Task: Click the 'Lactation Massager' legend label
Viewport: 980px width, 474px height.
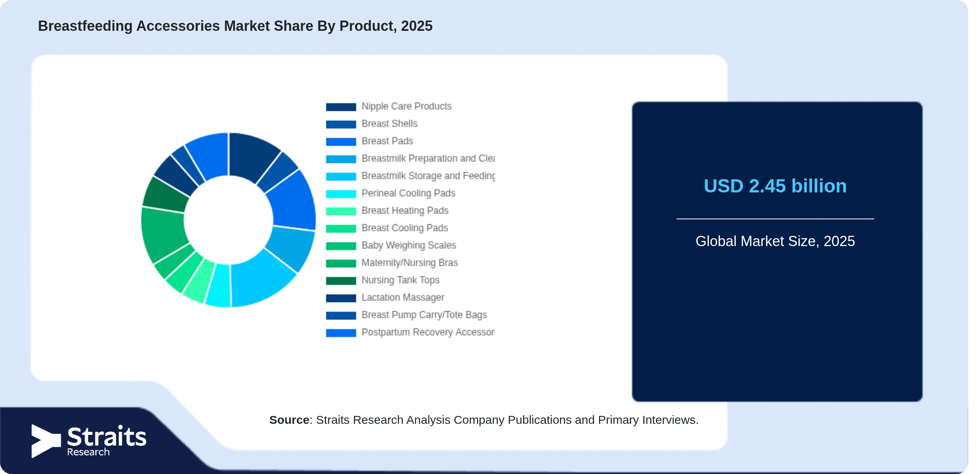Action: click(x=403, y=297)
